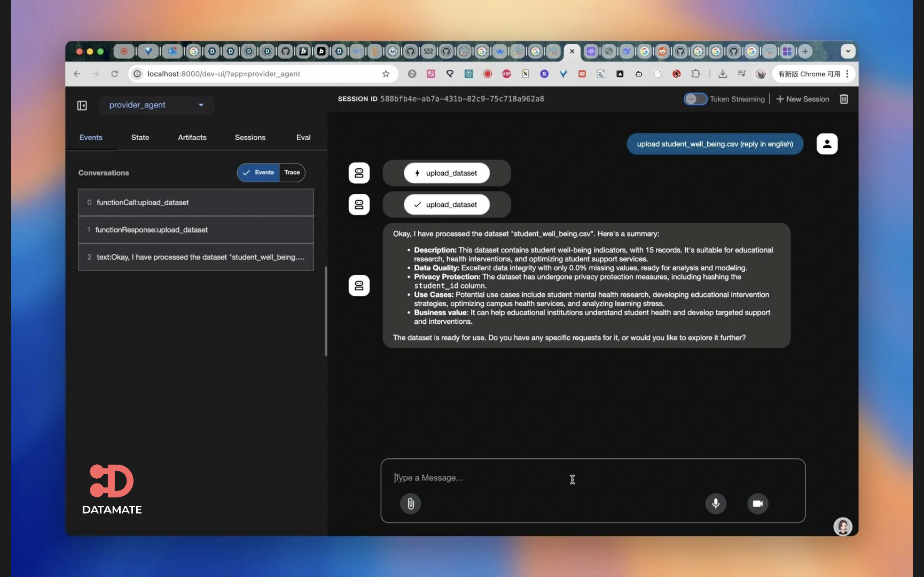Collapse the side panel with sidebar icon
Image resolution: width=924 pixels, height=577 pixels.
point(82,105)
